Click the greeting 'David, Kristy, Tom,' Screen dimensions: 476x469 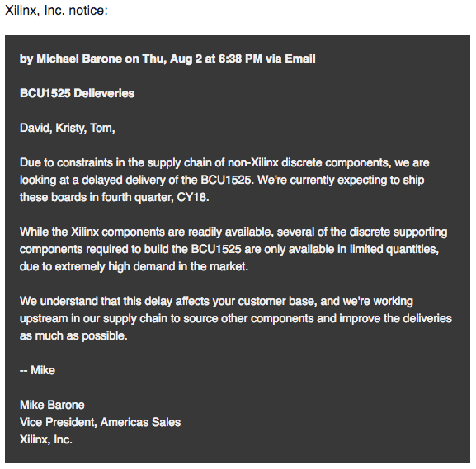pyautogui.click(x=68, y=128)
